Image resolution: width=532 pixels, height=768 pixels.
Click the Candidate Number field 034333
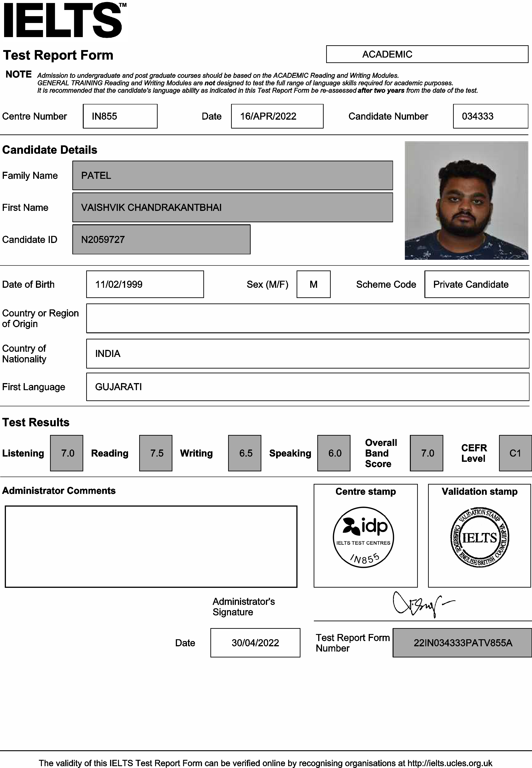(490, 116)
